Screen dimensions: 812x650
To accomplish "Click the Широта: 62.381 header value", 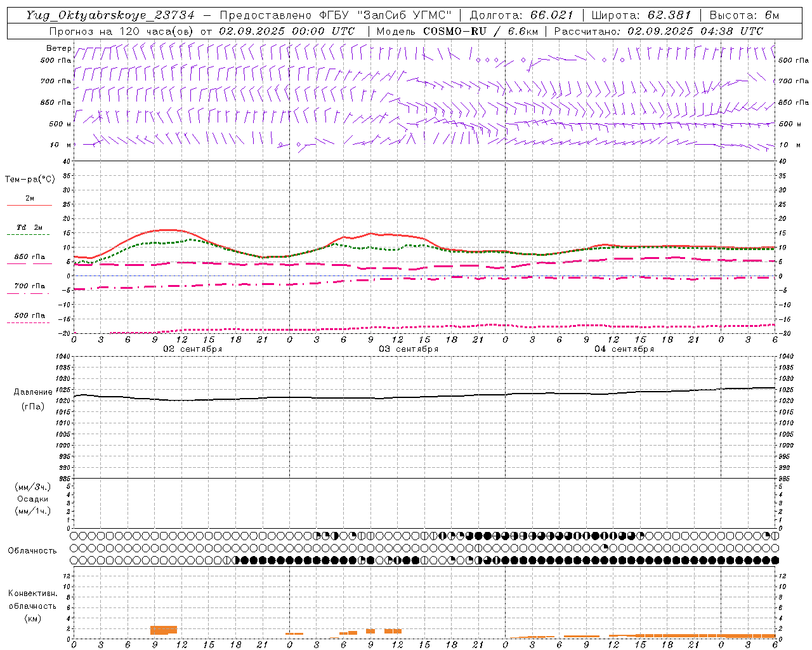I will tap(641, 15).
